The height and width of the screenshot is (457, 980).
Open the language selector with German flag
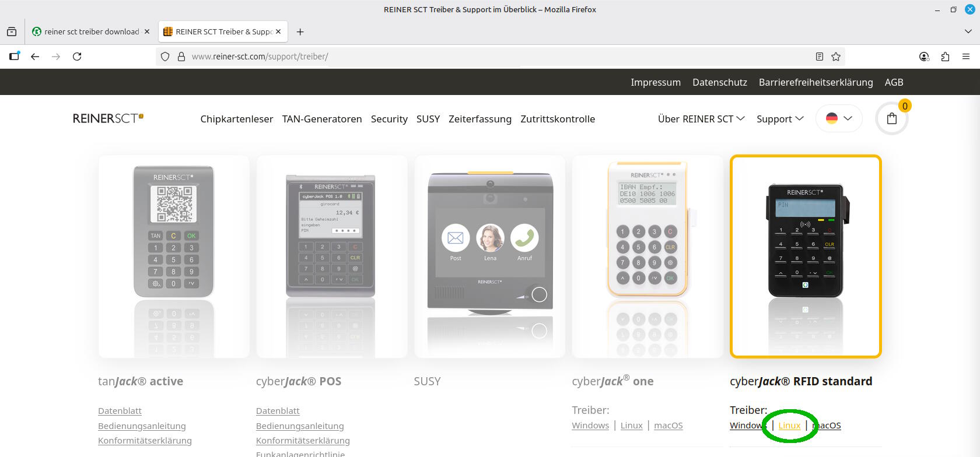(x=839, y=118)
